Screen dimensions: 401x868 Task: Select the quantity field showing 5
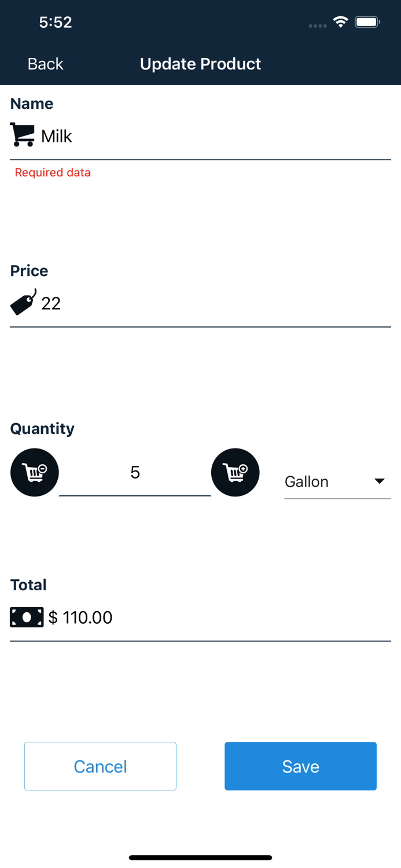[135, 473]
